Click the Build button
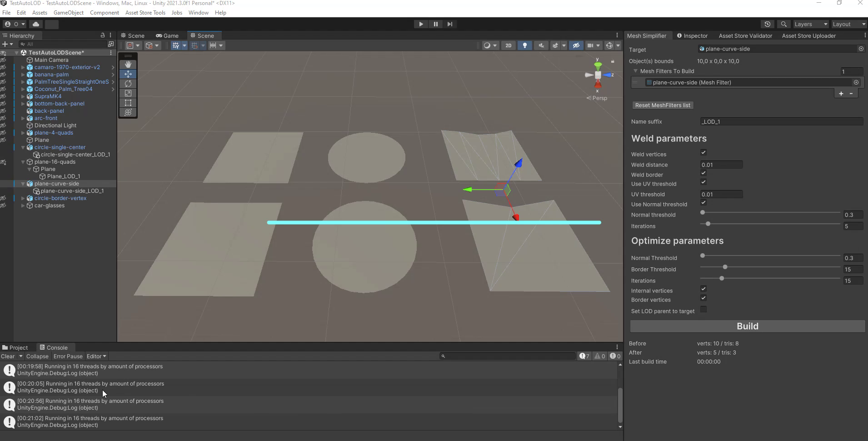Screen dimensions: 868x441 748,326
